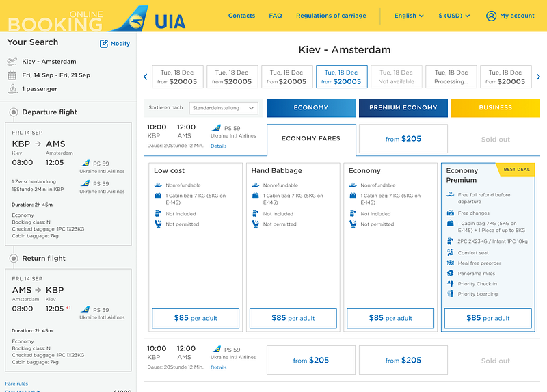
Task: Click the refund icon in Low cost card
Action: coord(158,185)
